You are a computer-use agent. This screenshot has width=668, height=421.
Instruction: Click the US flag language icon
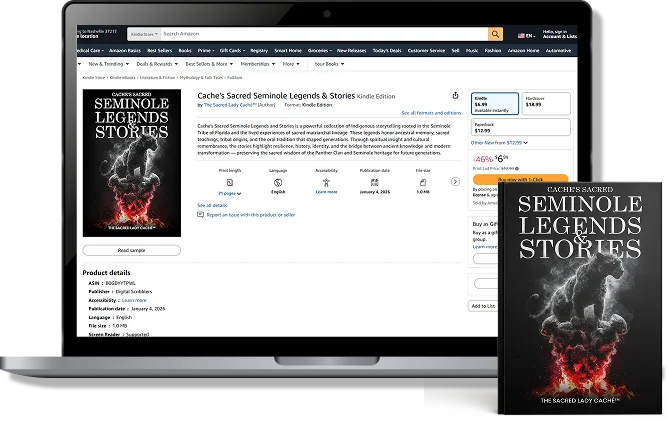pyautogui.click(x=521, y=36)
